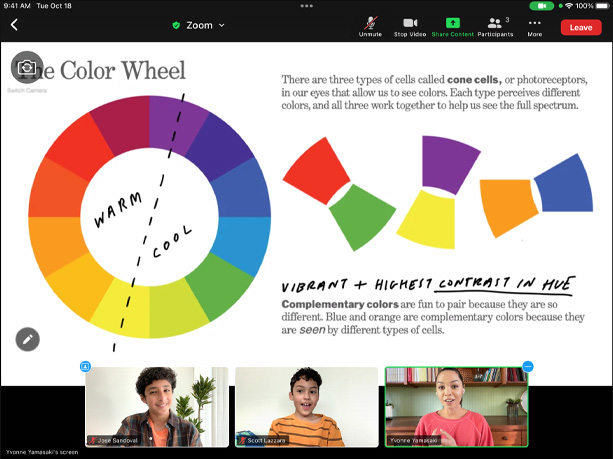Image resolution: width=613 pixels, height=459 pixels.
Task: Select Jose Sandoval's video thumbnail
Action: tap(156, 406)
